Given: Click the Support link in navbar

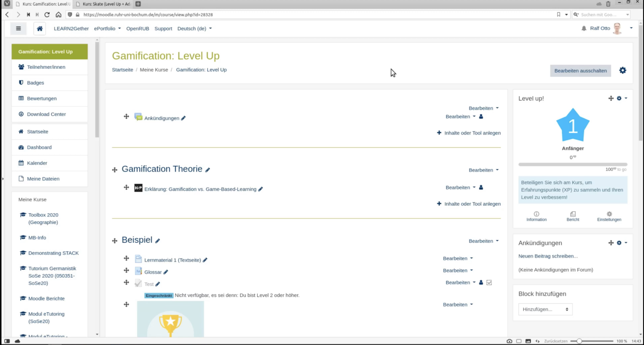Looking at the screenshot, I should click(x=163, y=29).
